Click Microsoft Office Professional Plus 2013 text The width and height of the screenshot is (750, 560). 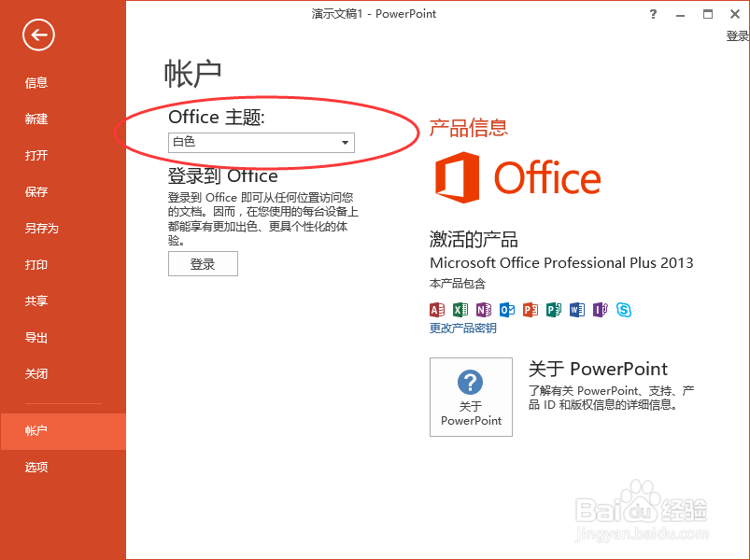561,263
